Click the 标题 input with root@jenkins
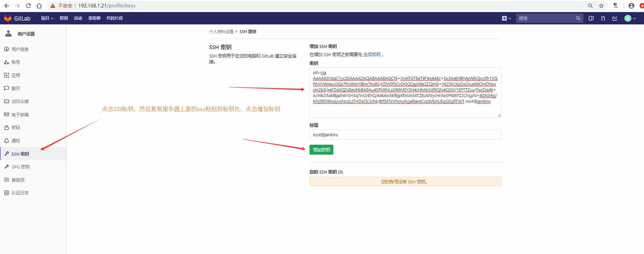This screenshot has height=254, width=644. point(405,135)
